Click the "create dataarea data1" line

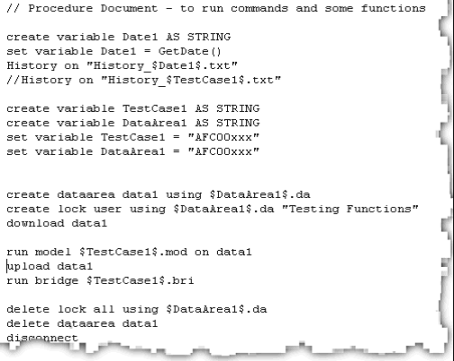coord(158,195)
